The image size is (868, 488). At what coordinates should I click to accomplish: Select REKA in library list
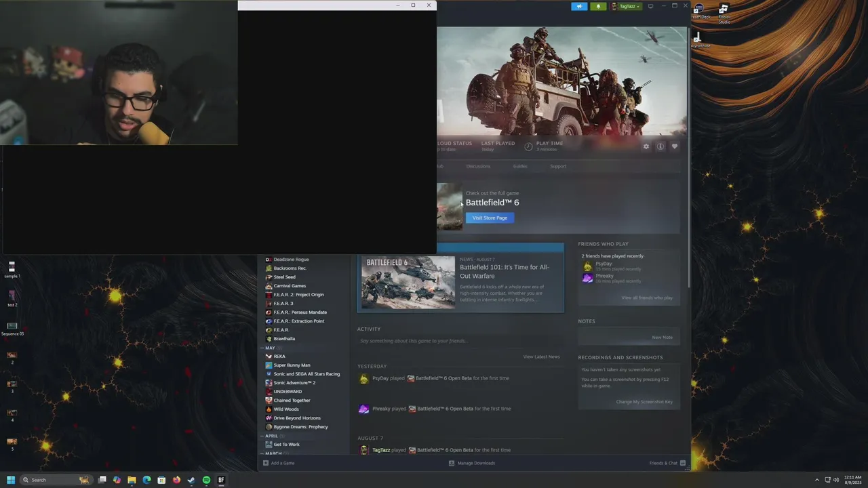pyautogui.click(x=279, y=356)
